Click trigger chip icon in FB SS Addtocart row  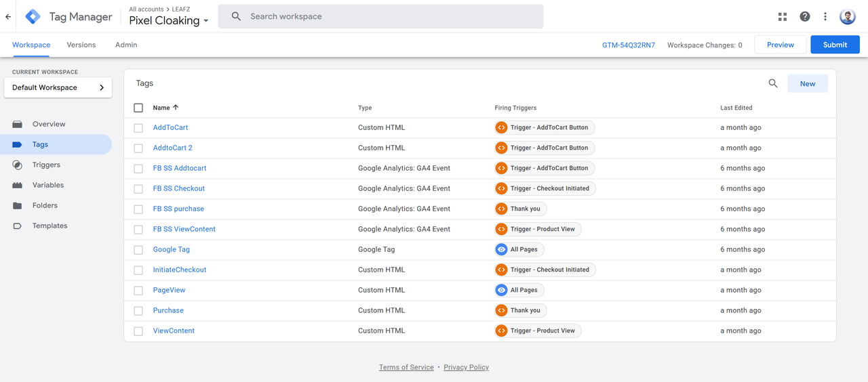tap(501, 168)
